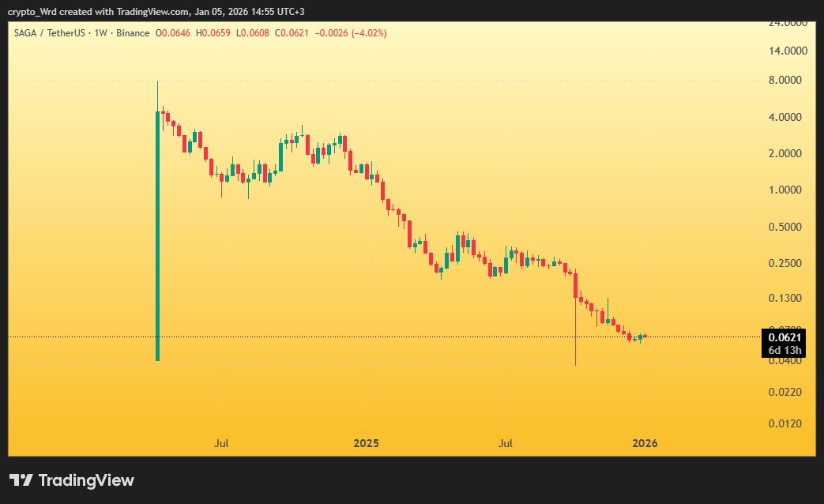
Task: Click the change value −0.0026 (−4.02%)
Action: click(351, 33)
